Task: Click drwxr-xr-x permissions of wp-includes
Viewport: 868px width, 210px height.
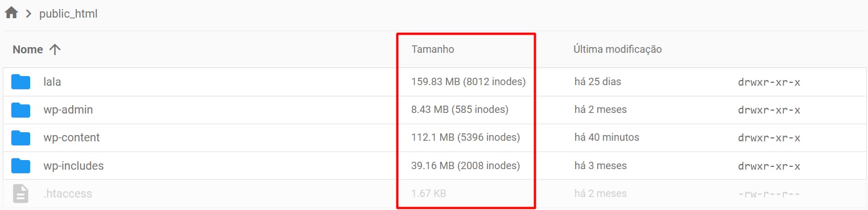Action: [769, 166]
